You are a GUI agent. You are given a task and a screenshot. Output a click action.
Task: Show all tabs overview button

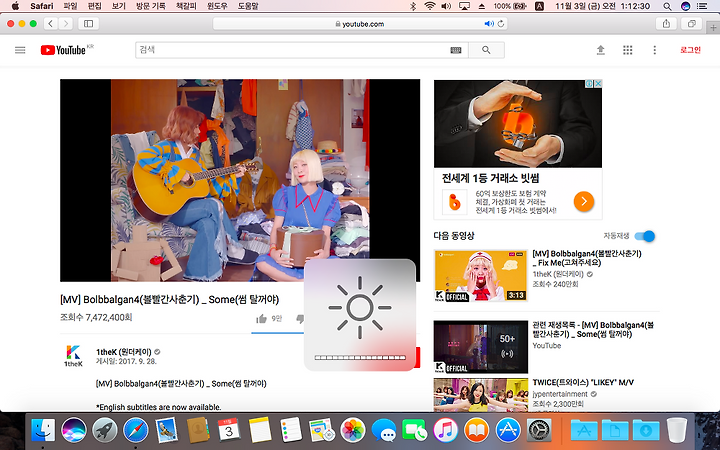[692, 23]
